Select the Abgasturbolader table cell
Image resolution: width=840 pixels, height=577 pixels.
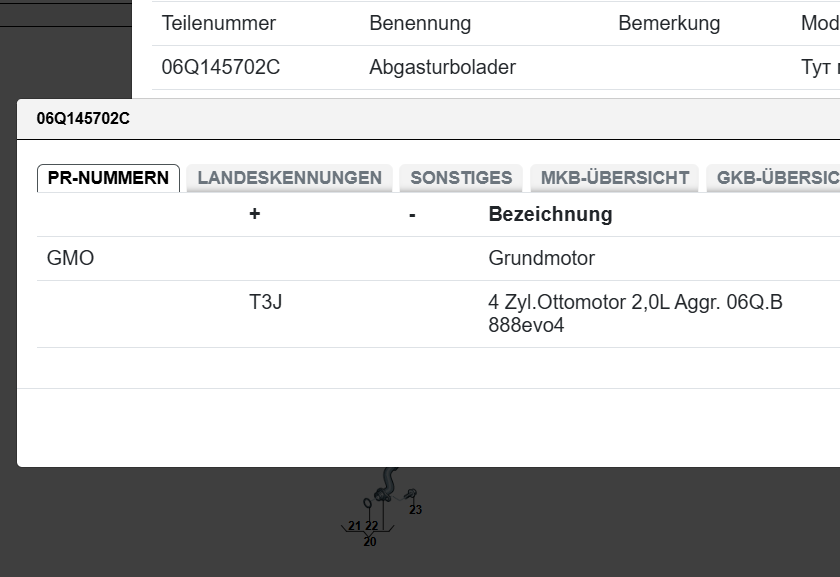[x=442, y=68]
